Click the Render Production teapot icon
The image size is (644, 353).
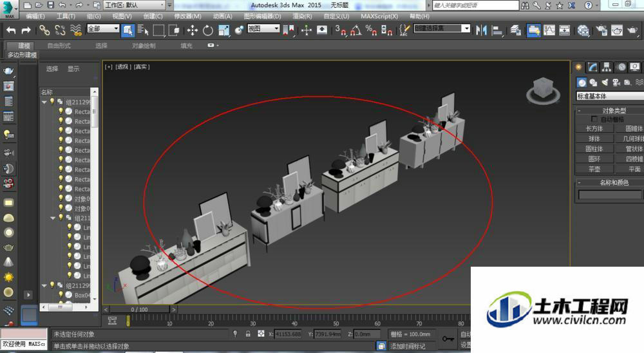(x=633, y=30)
